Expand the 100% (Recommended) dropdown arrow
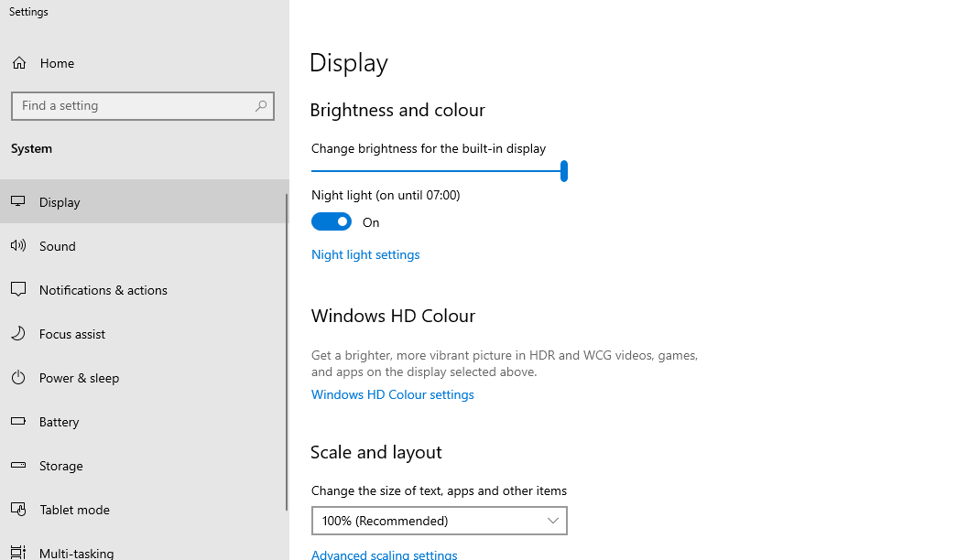Screen dimensions: 979x560 [553, 521]
